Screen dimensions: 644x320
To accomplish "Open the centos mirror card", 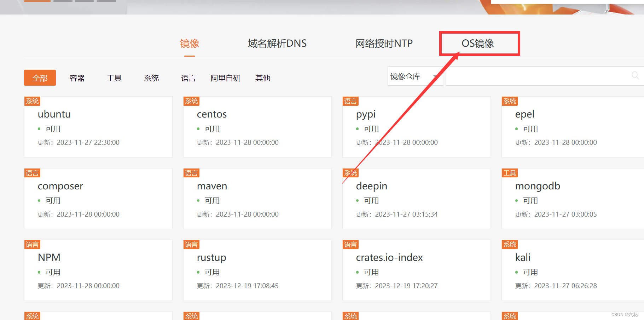I will [x=257, y=127].
